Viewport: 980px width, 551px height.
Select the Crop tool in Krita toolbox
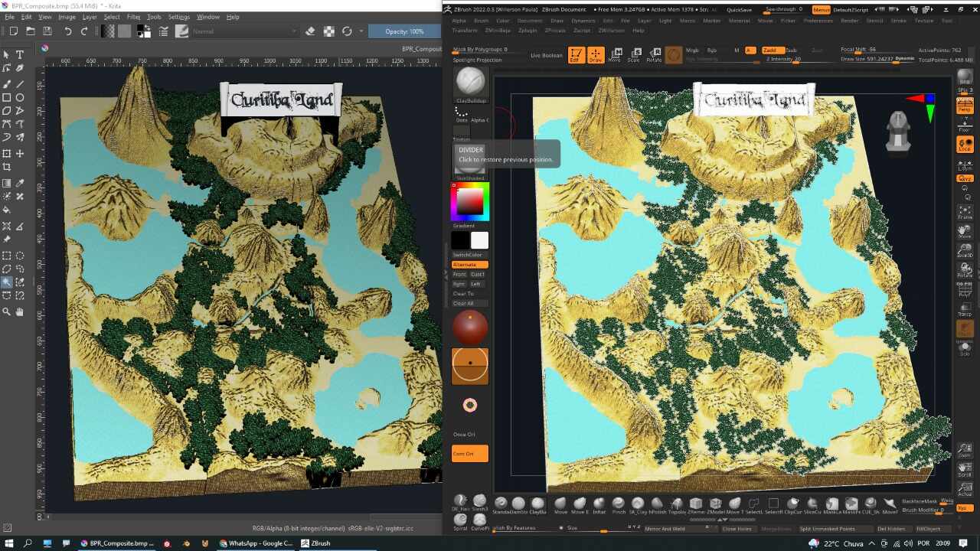tap(7, 167)
